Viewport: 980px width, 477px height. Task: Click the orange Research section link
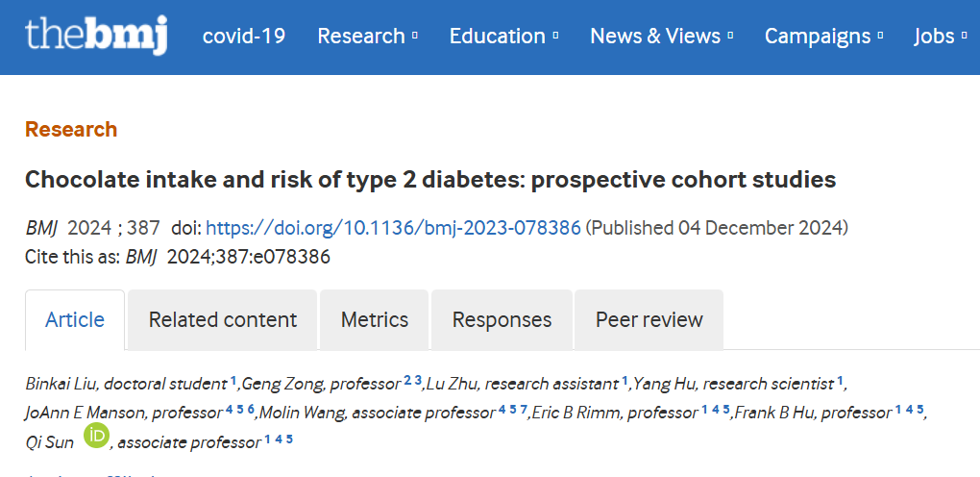pyautogui.click(x=71, y=129)
